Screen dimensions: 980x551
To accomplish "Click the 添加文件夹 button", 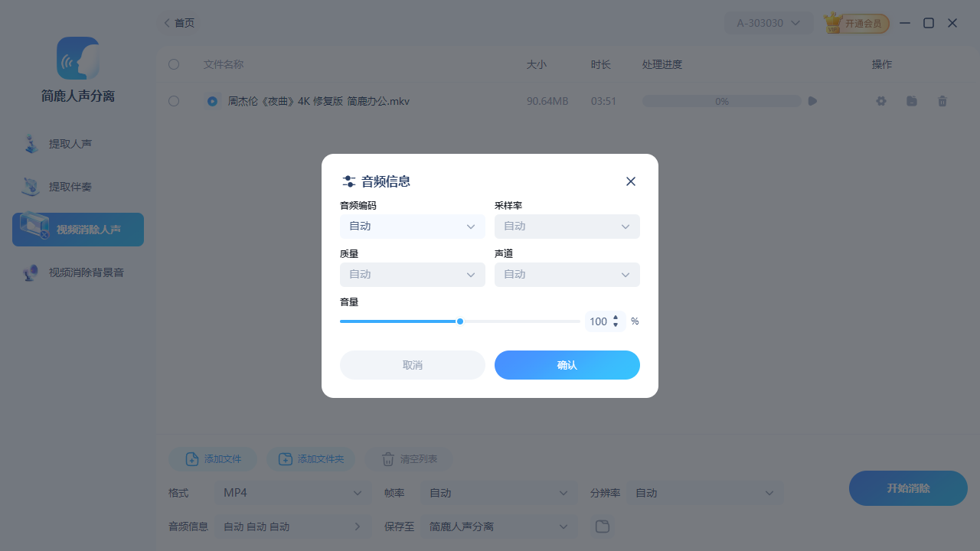I will pos(311,459).
